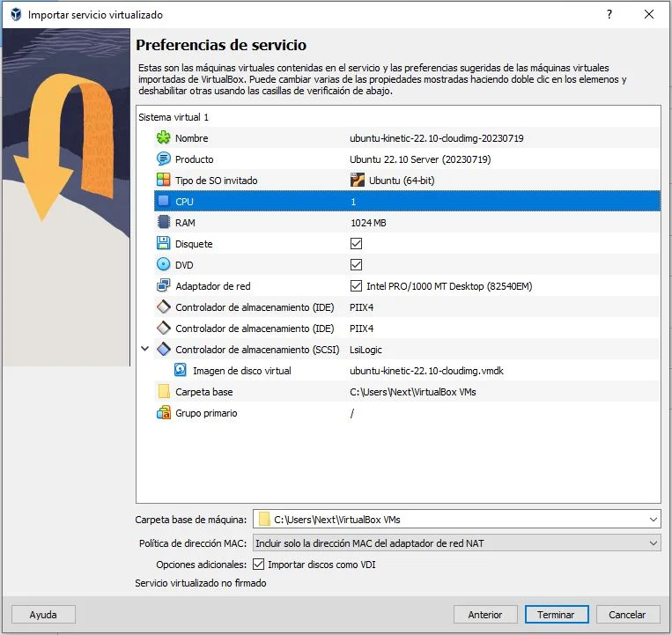Click the first IDE storage controller icon
The width and height of the screenshot is (672, 635).
click(x=163, y=306)
